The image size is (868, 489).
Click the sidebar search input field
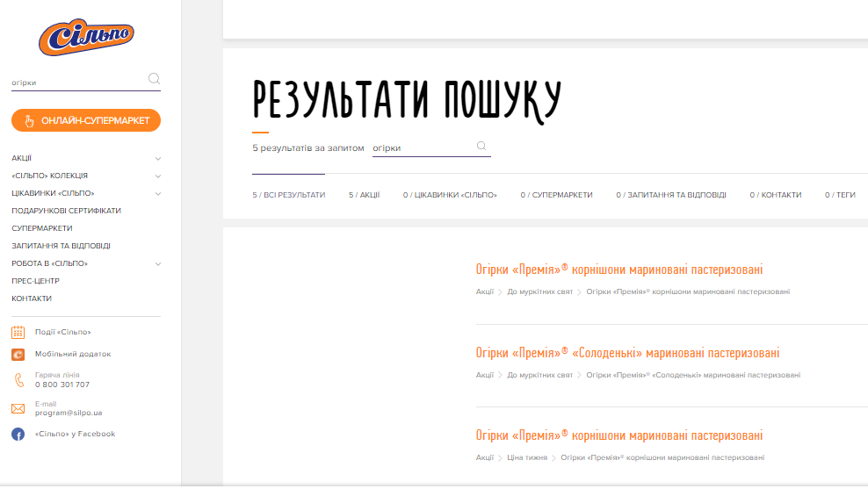click(77, 83)
